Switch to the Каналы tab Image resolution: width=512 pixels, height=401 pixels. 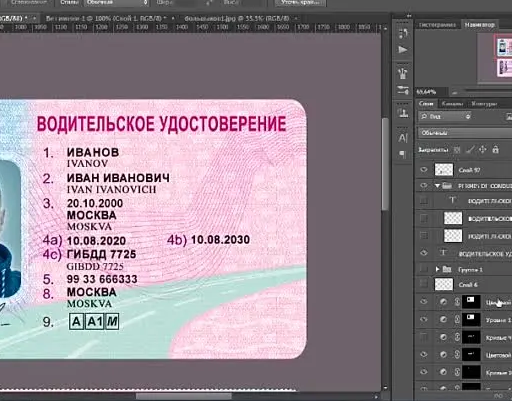pyautogui.click(x=452, y=104)
